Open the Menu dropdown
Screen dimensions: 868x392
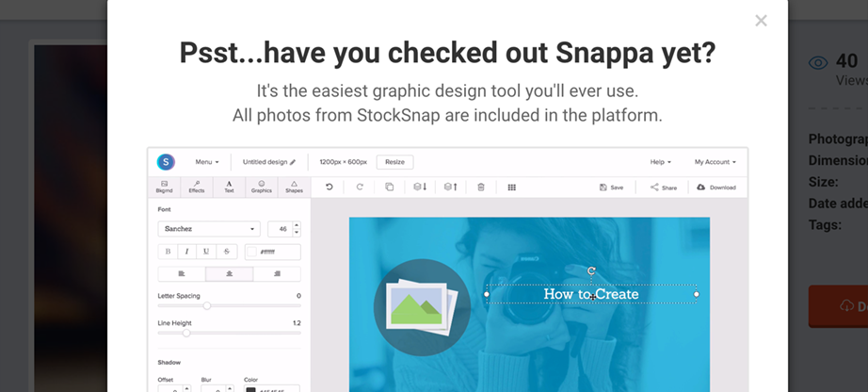tap(207, 162)
